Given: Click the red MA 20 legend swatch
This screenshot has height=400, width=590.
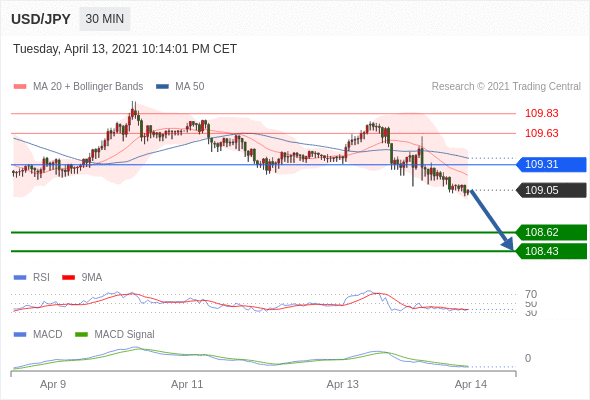Looking at the screenshot, I should pos(20,87).
